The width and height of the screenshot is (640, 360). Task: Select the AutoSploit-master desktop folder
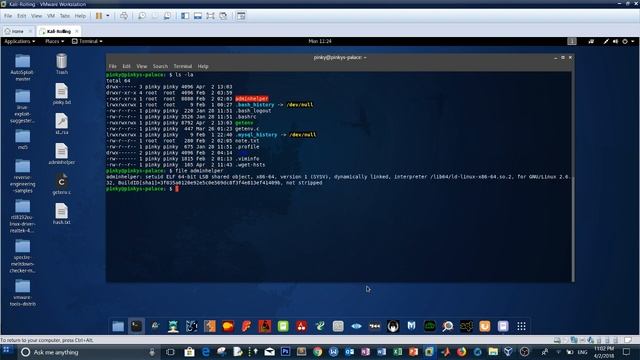pyautogui.click(x=22, y=67)
